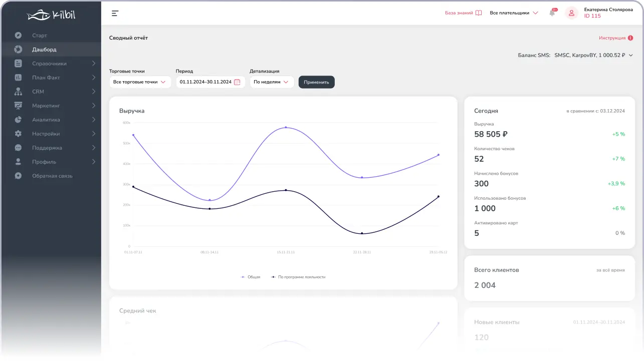
Task: Toggle the Общая series in chart legend
Action: coord(251,277)
